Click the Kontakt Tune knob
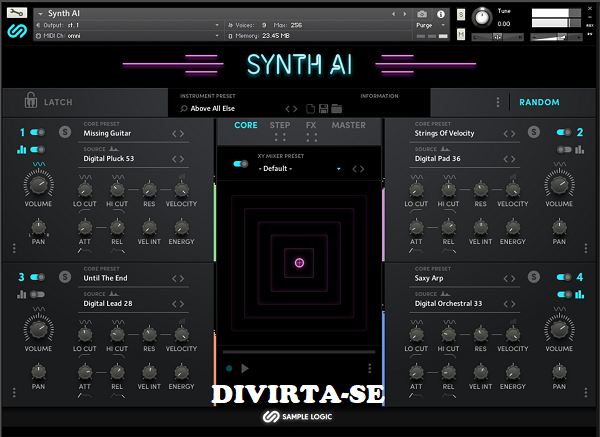Screen dimensions: 600x437 482,17
